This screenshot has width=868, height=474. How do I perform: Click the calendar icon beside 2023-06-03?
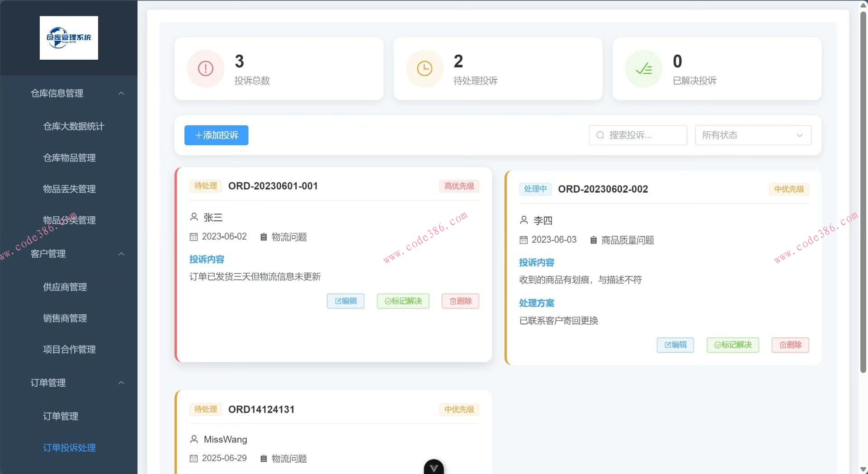[524, 240]
